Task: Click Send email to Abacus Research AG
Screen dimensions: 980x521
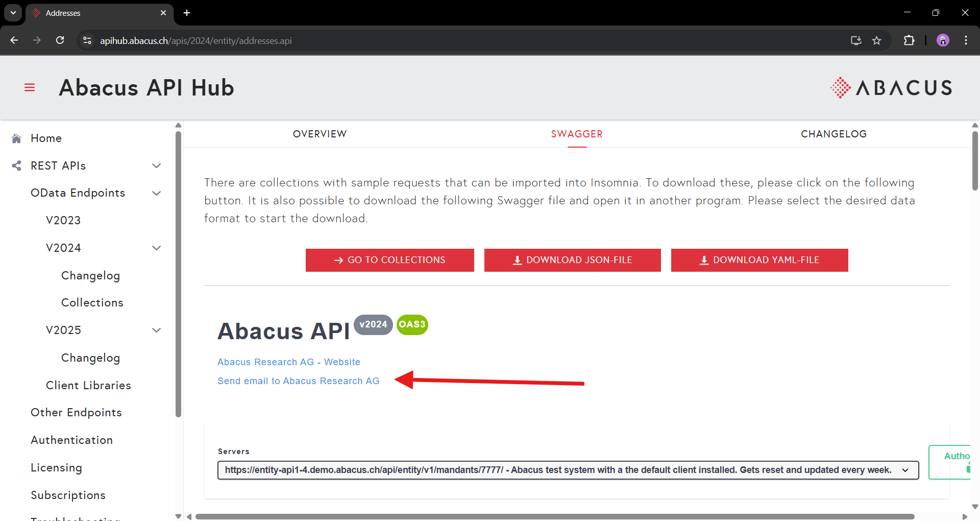Action: pyautogui.click(x=298, y=381)
